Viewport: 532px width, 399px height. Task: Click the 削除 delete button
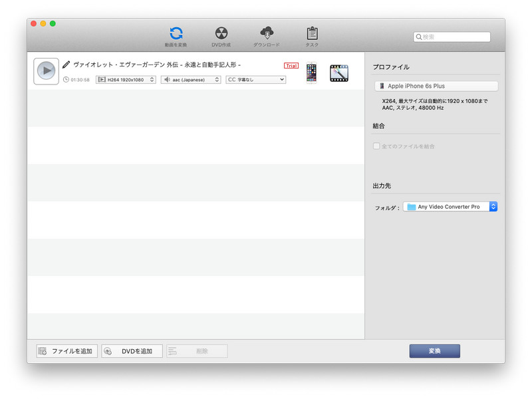click(x=197, y=351)
